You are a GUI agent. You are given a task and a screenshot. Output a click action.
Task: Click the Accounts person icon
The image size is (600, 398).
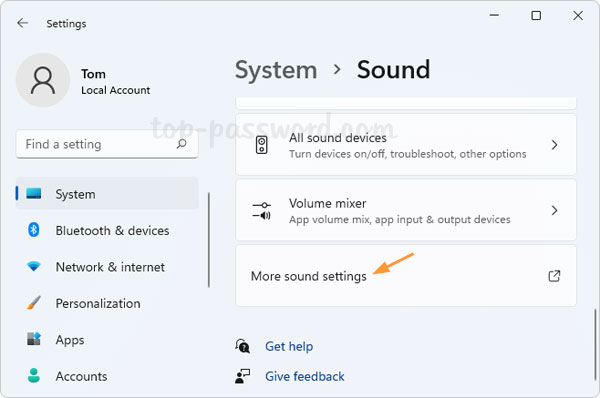coord(34,375)
